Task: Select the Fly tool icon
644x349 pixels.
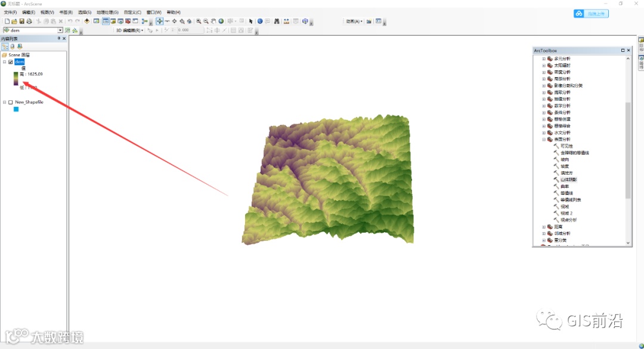Action: [167, 21]
